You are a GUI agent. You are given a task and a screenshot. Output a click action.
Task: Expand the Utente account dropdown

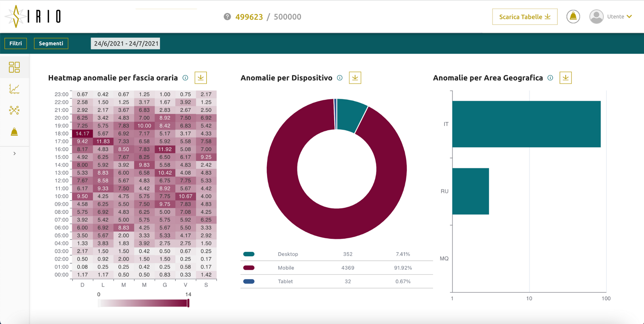612,17
